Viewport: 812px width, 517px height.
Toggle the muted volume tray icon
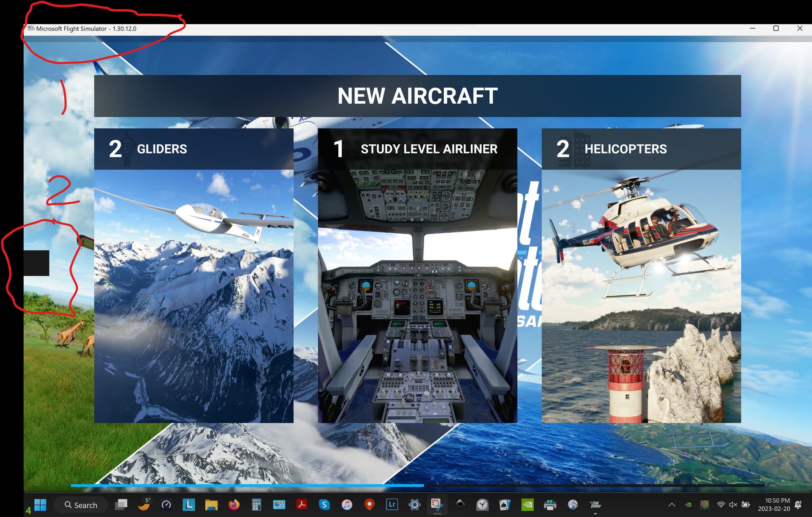tap(733, 505)
